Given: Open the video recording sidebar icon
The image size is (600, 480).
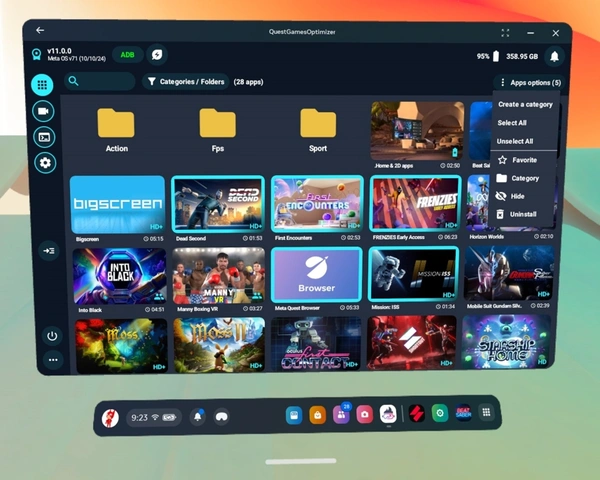Looking at the screenshot, I should click(x=43, y=110).
